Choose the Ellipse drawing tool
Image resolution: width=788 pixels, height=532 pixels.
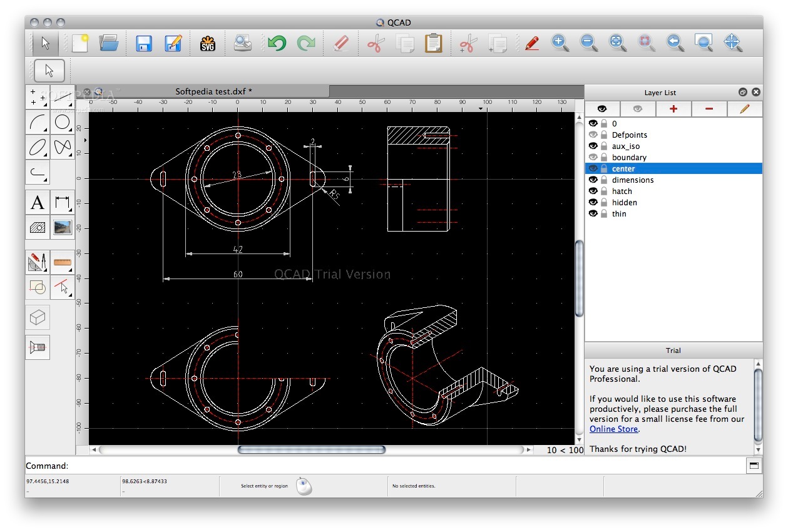pos(38,147)
